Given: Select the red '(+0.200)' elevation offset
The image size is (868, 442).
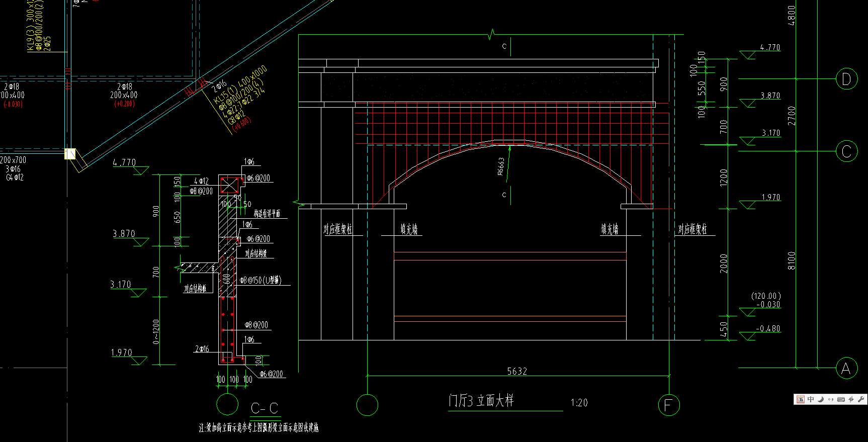Looking at the screenshot, I should 125,104.
